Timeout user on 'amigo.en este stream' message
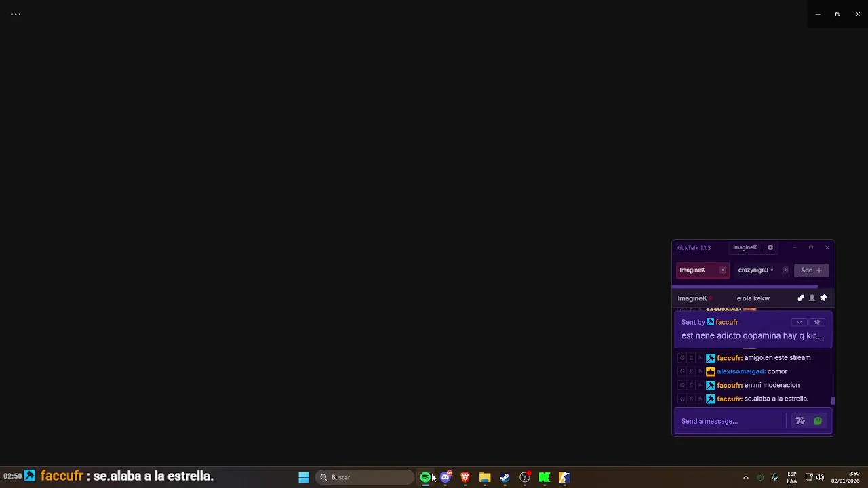 tap(682, 358)
